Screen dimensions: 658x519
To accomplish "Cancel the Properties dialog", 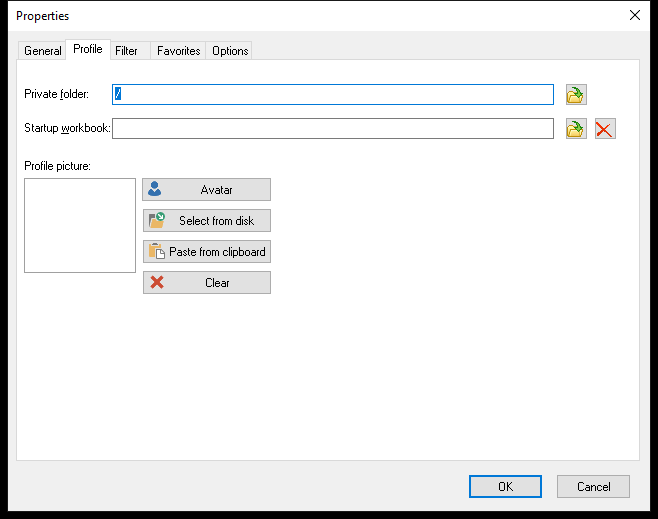I will (593, 487).
